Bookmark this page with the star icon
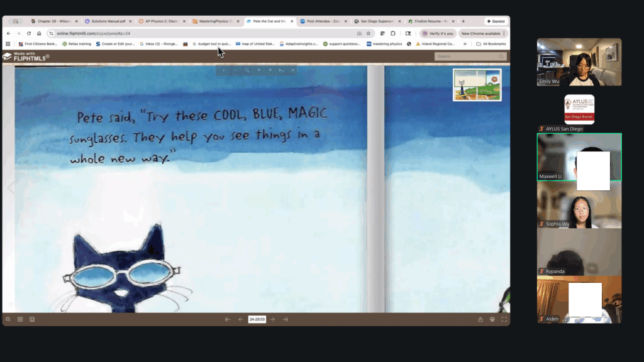The height and width of the screenshot is (362, 644). (x=369, y=33)
